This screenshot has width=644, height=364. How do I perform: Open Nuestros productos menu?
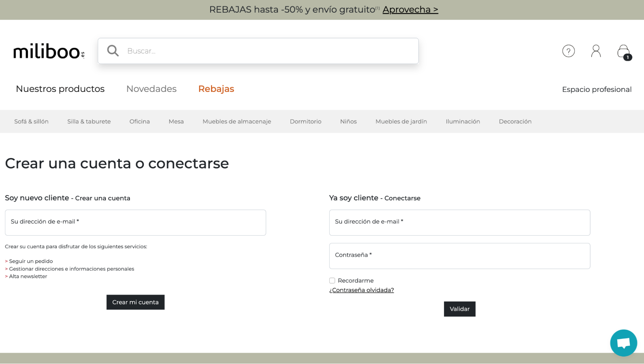(60, 89)
